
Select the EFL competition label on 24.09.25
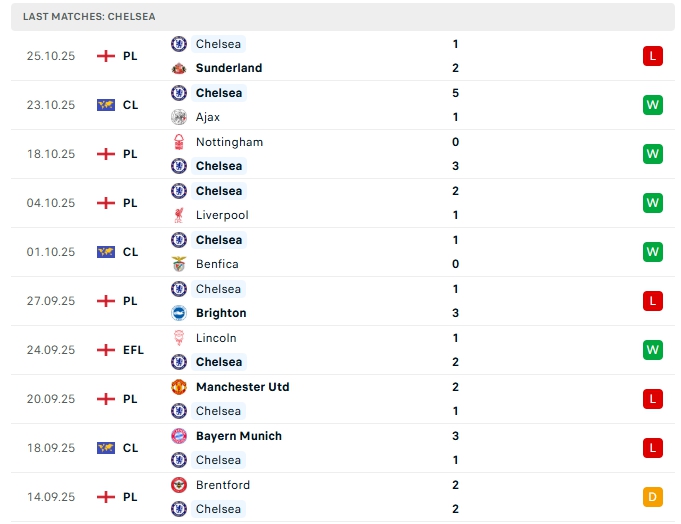click(x=133, y=350)
